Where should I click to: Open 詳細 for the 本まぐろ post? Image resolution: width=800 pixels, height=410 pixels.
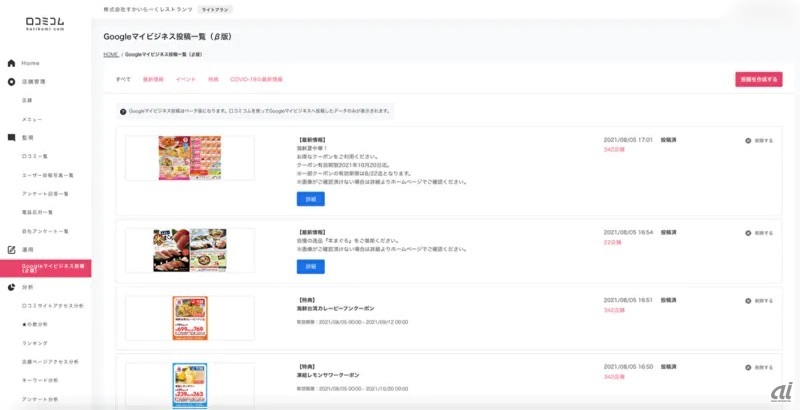pyautogui.click(x=311, y=267)
